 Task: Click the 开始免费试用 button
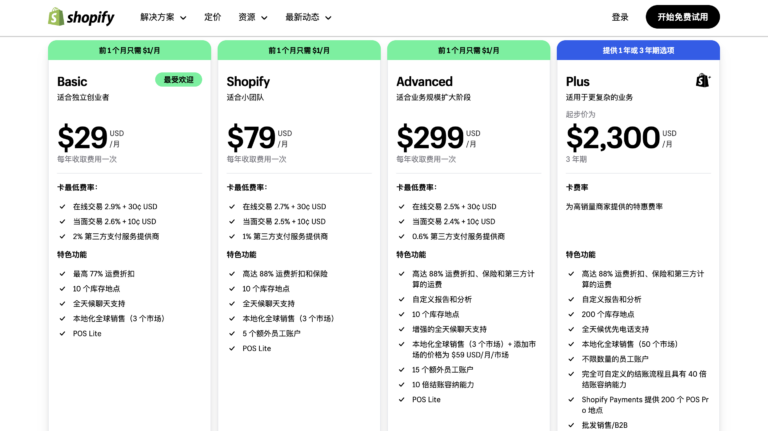coord(682,17)
